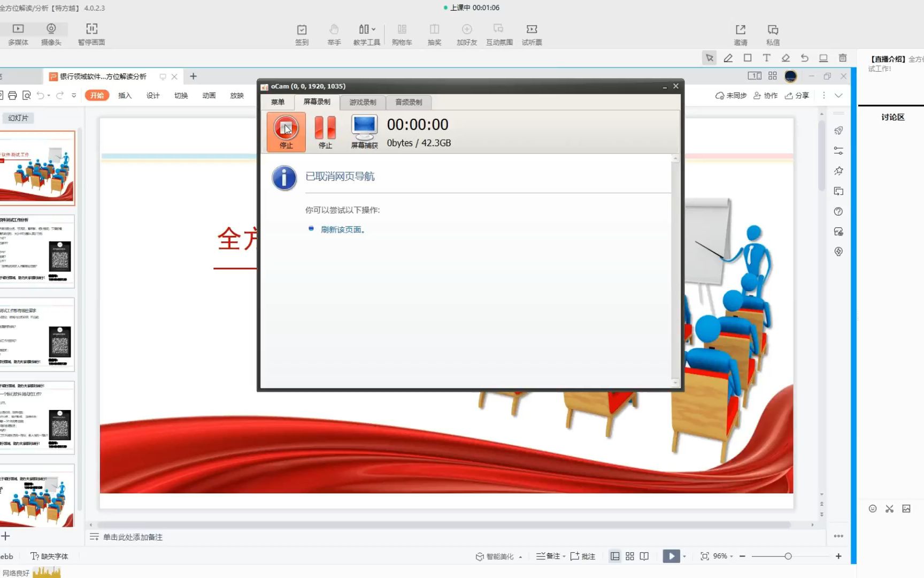Click the image icon in discussion panel
Screen dimensions: 924x578
906,509
